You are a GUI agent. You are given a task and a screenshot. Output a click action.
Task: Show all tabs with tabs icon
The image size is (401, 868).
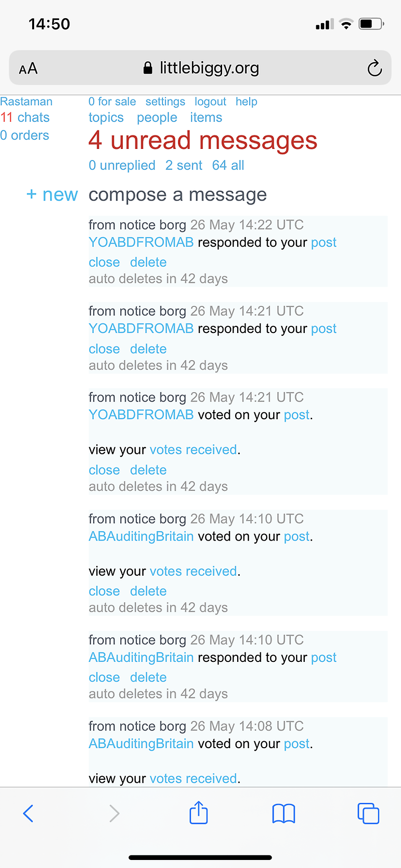tap(368, 813)
